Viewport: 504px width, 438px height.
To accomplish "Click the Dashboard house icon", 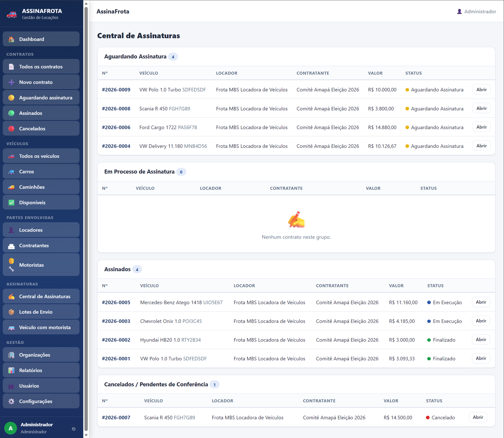I will pos(11,39).
